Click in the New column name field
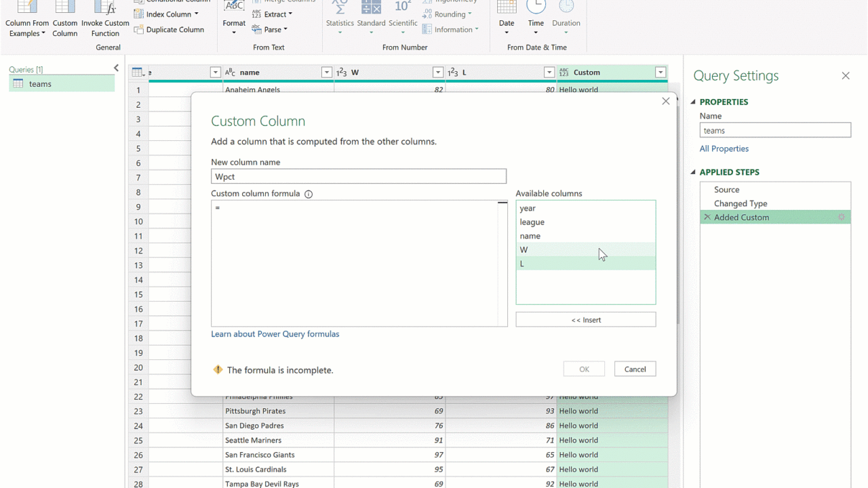This screenshot has height=488, width=868. pyautogui.click(x=358, y=177)
